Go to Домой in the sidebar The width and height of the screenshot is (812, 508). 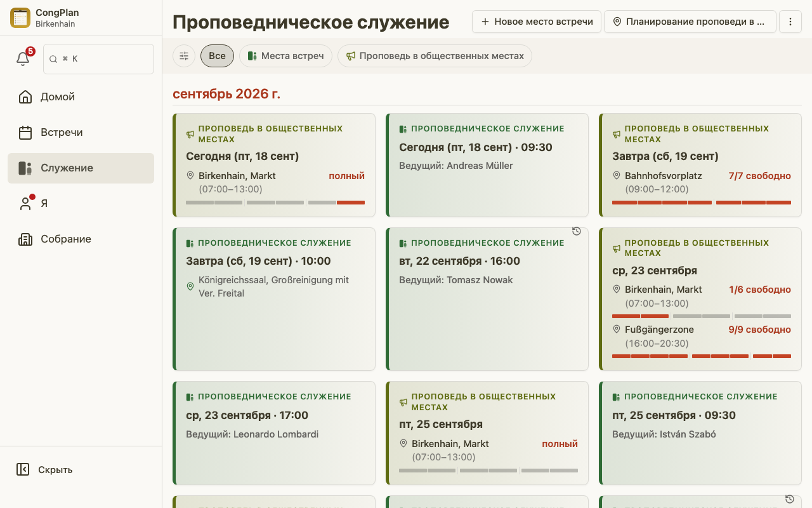81,97
